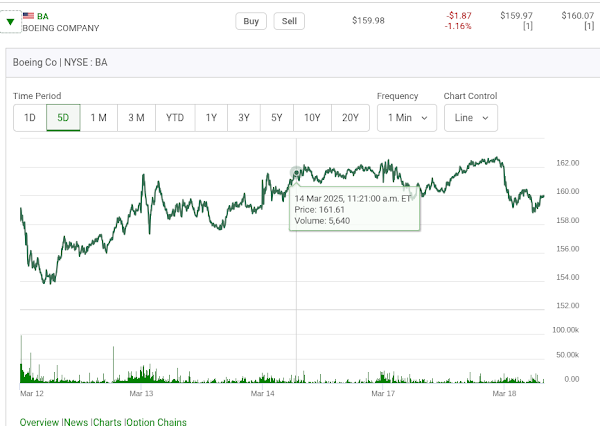Select the YTD time period tab
Image resolution: width=600 pixels, height=426 pixels.
(x=175, y=118)
